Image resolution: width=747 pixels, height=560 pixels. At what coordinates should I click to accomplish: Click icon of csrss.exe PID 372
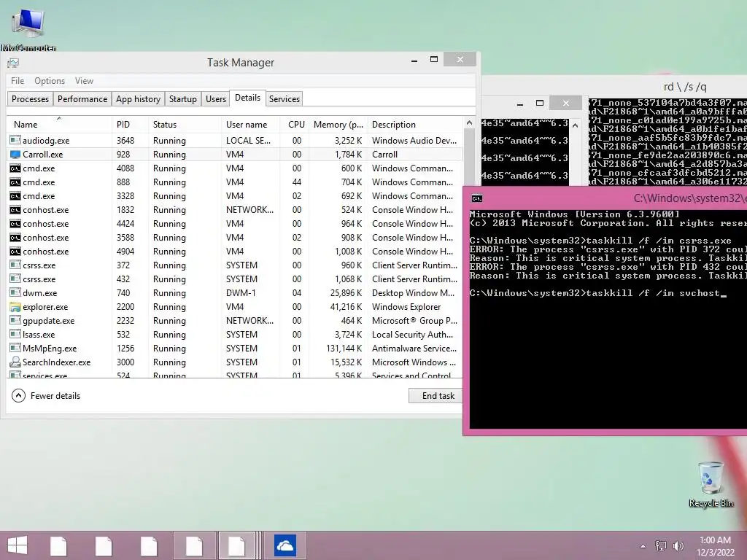tap(15, 265)
